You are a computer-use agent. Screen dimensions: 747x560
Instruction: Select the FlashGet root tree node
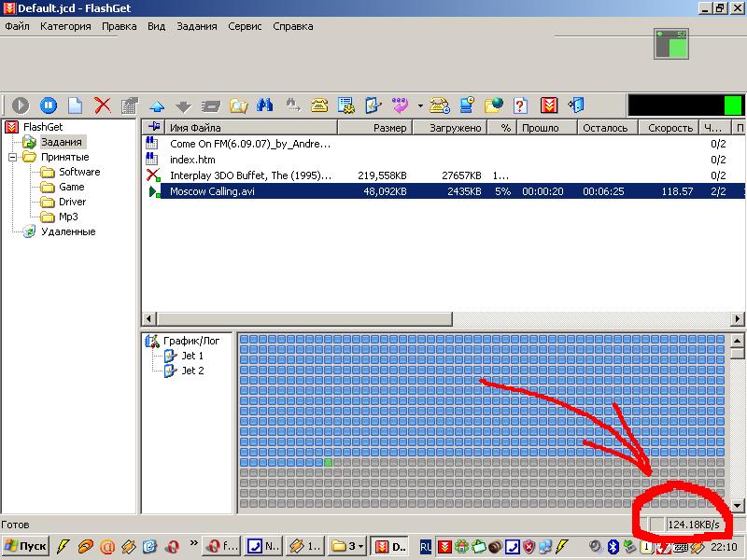point(43,127)
